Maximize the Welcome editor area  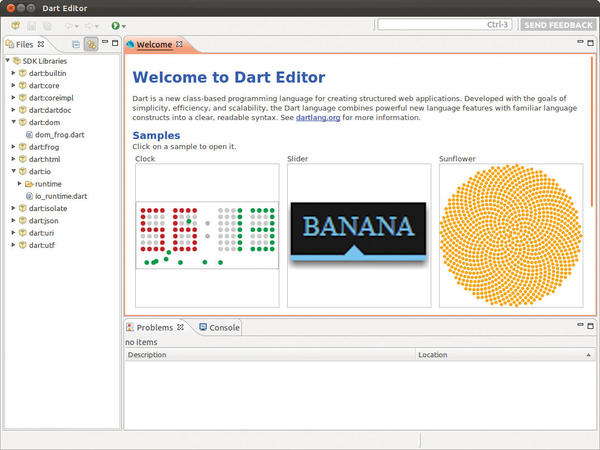pos(590,43)
